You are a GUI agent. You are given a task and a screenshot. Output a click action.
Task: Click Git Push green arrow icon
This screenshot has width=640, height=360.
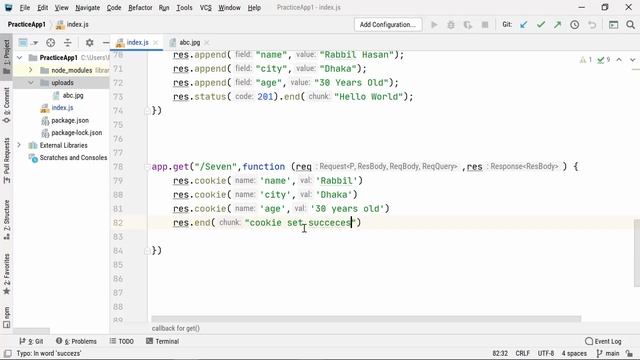[558, 25]
